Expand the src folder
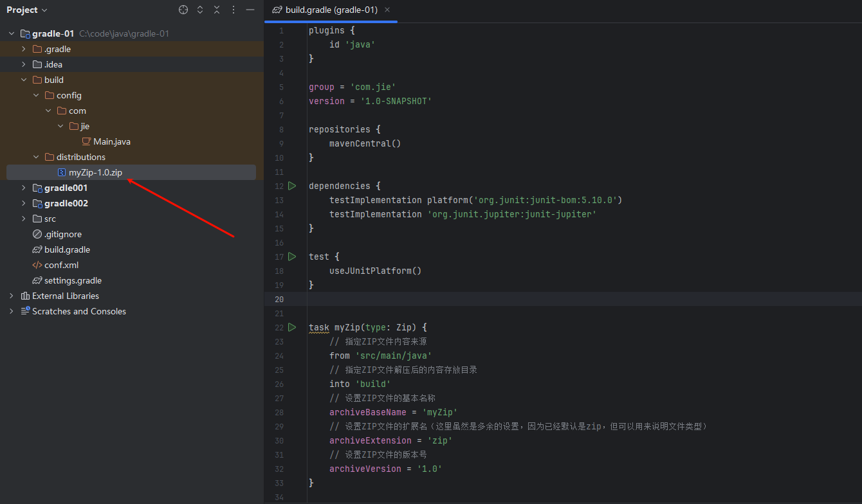This screenshot has height=504, width=862. [24, 219]
